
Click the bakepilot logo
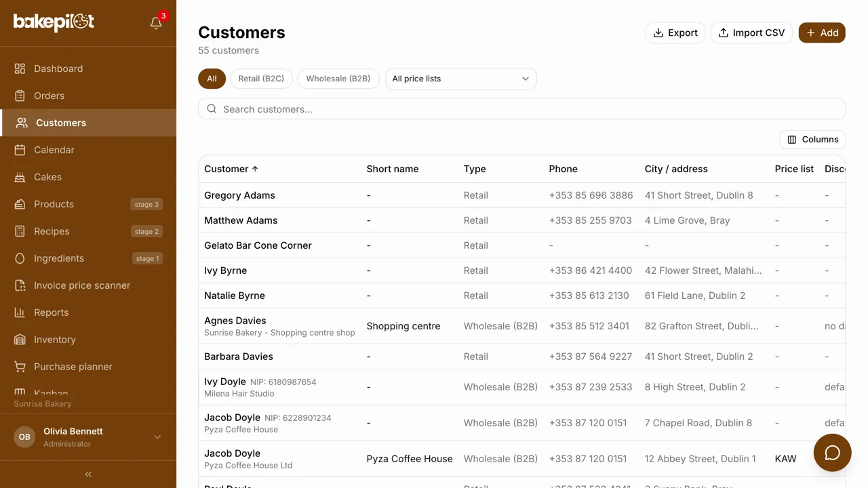[x=54, y=22]
